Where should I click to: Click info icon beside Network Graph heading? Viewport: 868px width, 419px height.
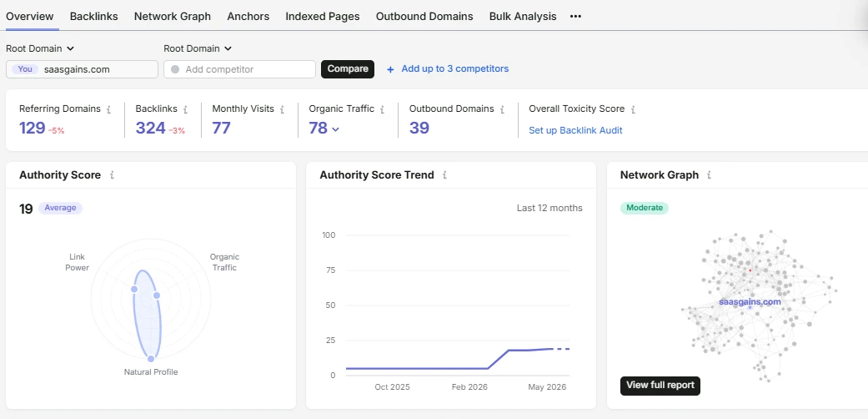tap(708, 175)
